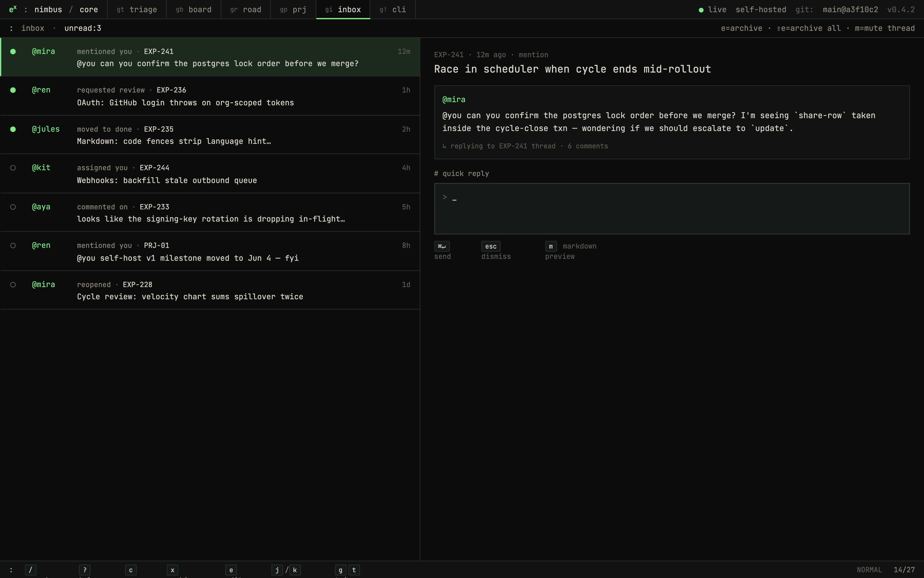The image size is (924, 578).
Task: Click the unread dot on the @ren EXP-236 row
Action: pos(13,90)
